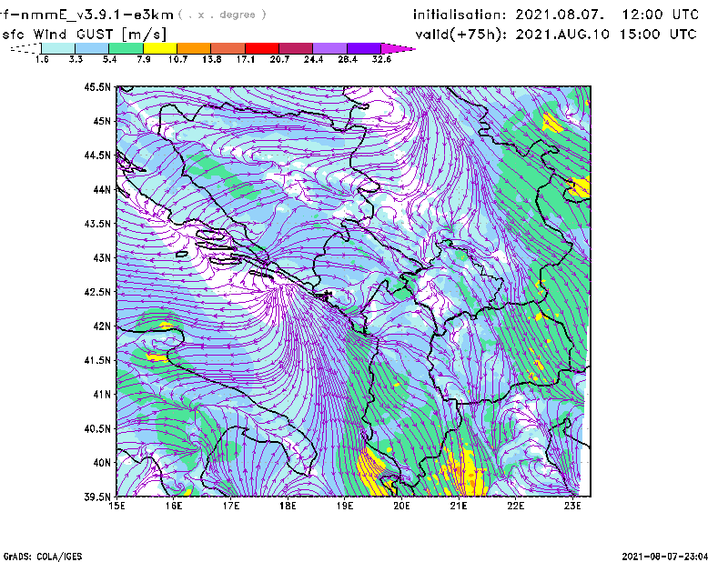Select the orange 10.7–13.8 legend swatch
The image size is (728, 562).
pos(194,48)
